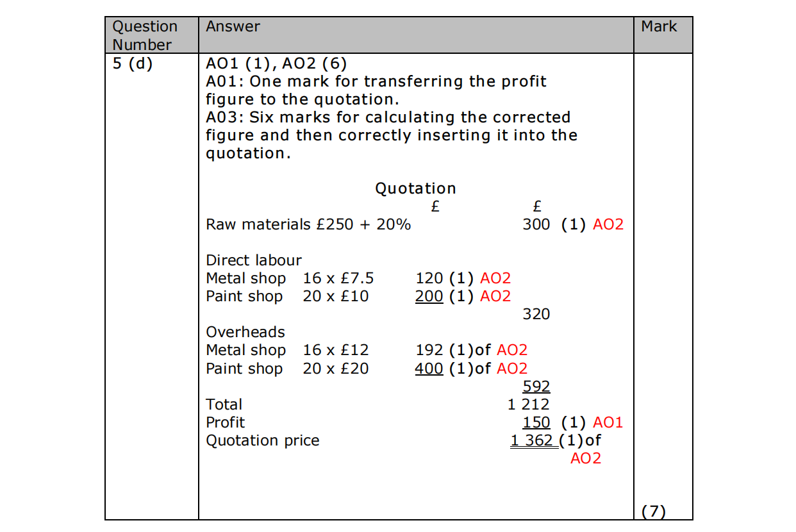Click the (7) total mark
This screenshot has width=796, height=532.
(653, 511)
